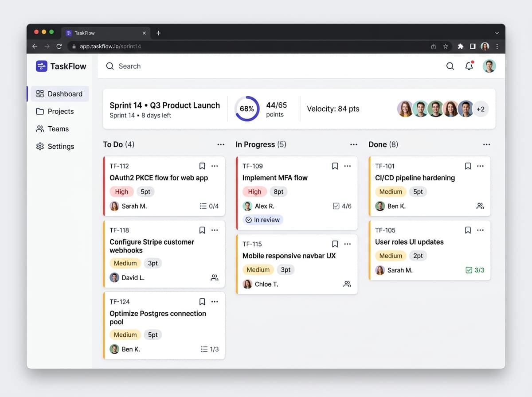Open the OAuth2 PKCE flow task title
Viewport: 532px width, 397px height.
point(159,178)
